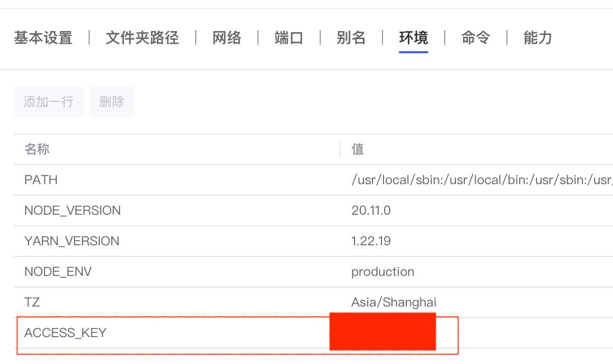Select the PATH variable row

click(x=41, y=180)
